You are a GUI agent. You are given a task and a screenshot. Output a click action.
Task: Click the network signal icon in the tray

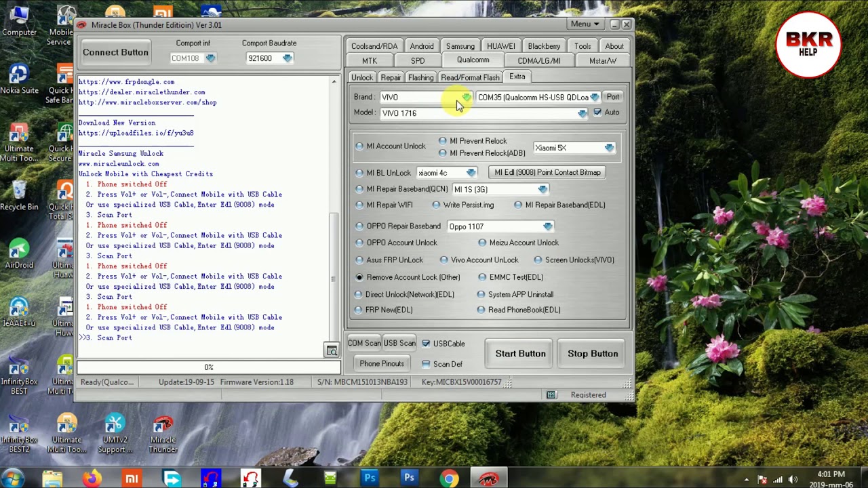pyautogui.click(x=778, y=480)
